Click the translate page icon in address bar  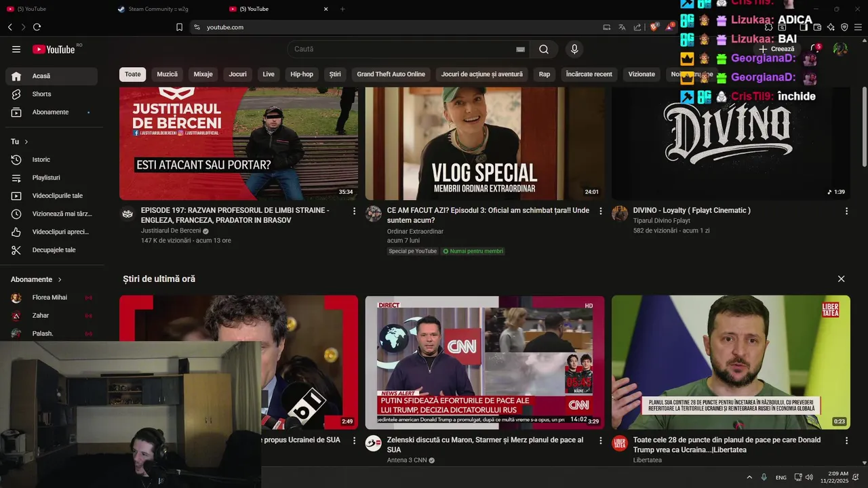pyautogui.click(x=622, y=27)
